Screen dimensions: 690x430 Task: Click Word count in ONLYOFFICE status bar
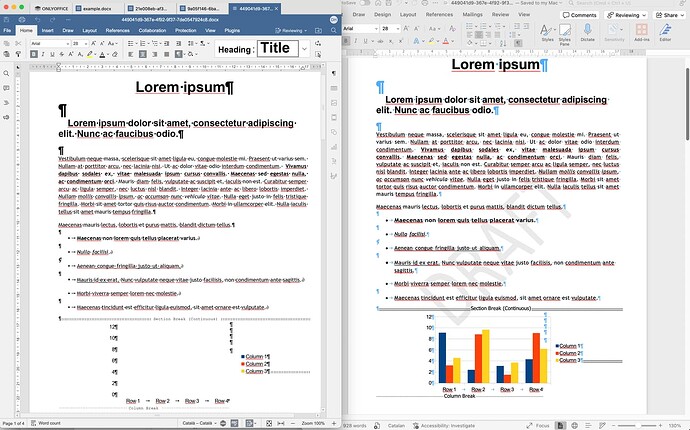pos(46,423)
